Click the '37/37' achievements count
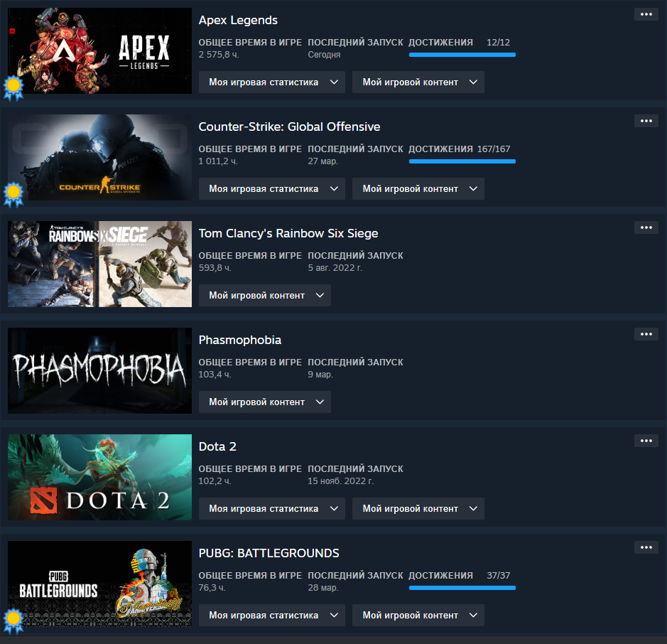This screenshot has height=644, width=667. click(498, 576)
